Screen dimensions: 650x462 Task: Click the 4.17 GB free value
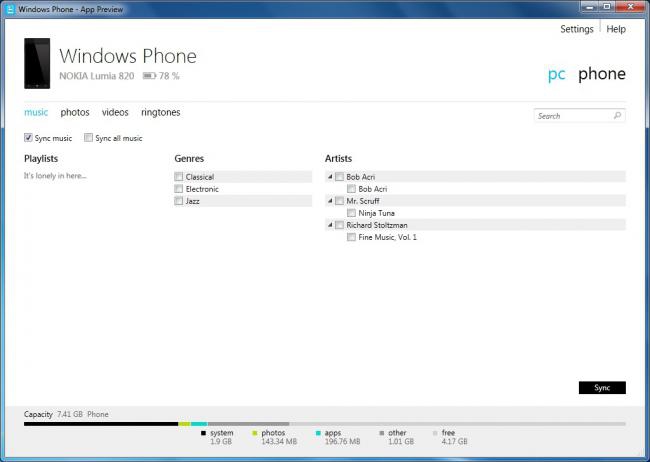click(454, 442)
